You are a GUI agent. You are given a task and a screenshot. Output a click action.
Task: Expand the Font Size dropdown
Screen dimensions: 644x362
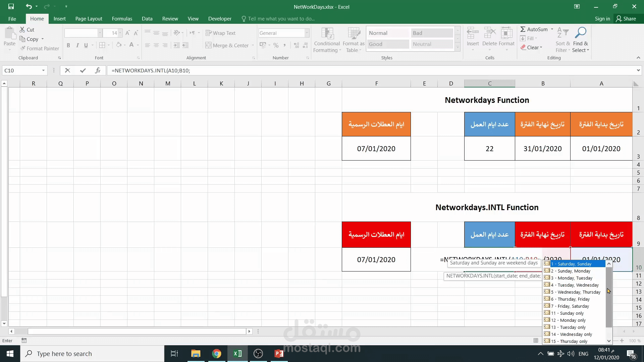point(120,33)
